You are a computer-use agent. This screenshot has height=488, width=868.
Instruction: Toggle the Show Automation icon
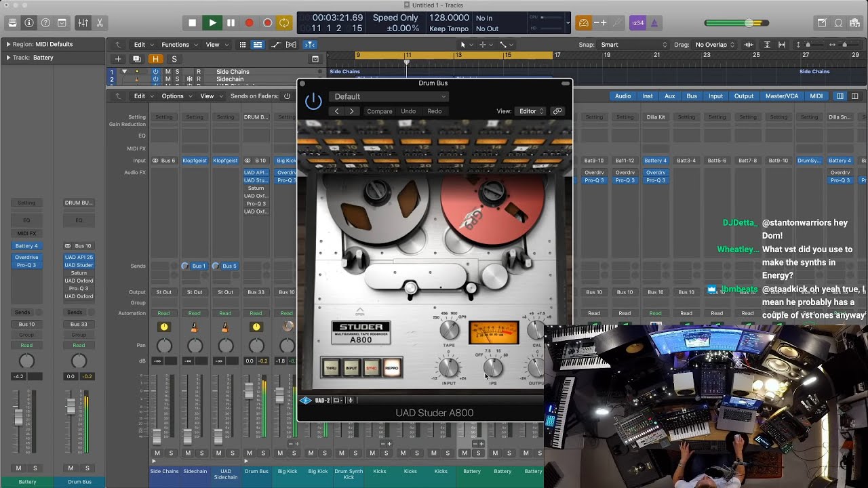point(276,45)
